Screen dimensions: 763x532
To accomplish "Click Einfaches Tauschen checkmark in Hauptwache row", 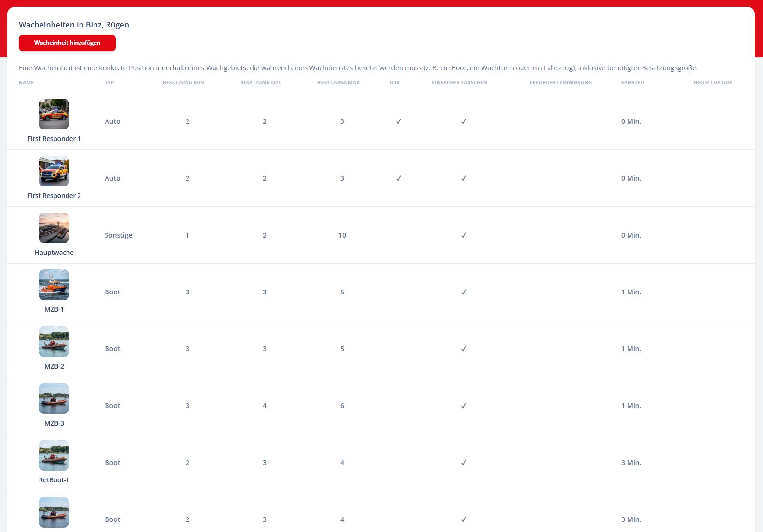I will 464,235.
